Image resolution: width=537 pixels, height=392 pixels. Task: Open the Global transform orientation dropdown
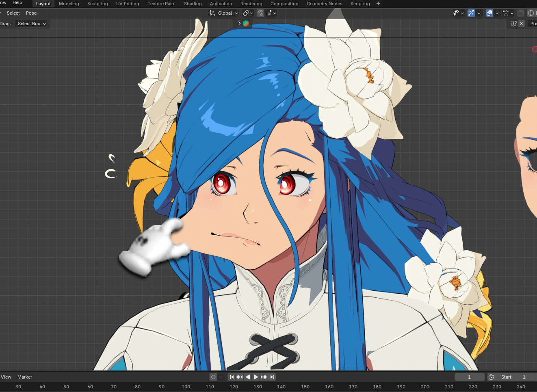click(224, 13)
